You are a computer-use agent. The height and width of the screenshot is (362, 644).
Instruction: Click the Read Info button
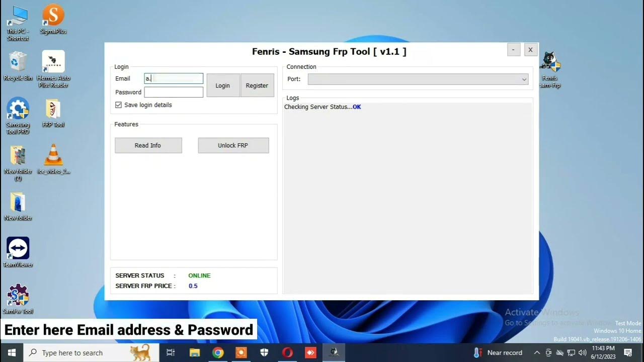pyautogui.click(x=148, y=145)
